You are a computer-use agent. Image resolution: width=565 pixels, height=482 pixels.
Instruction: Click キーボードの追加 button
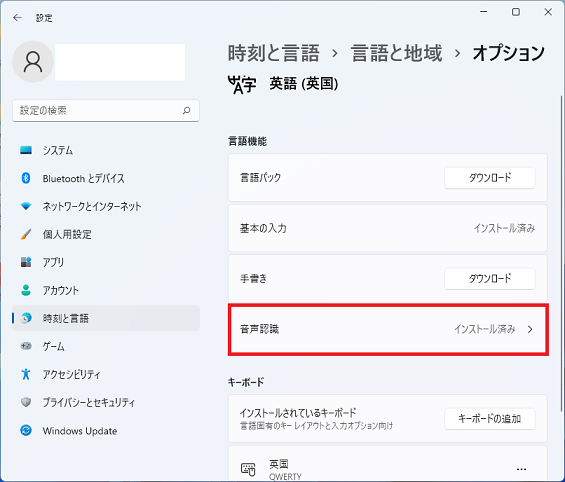[490, 419]
